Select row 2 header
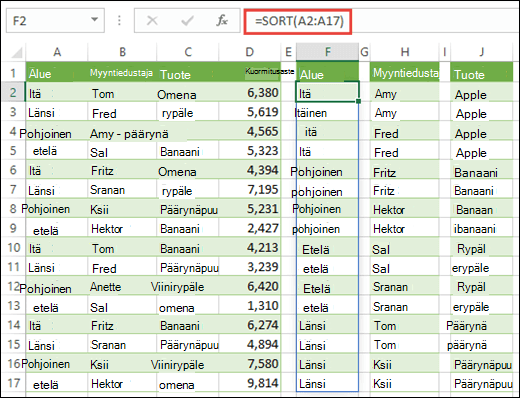Viewport: 520px width, 398px height. click(x=13, y=92)
